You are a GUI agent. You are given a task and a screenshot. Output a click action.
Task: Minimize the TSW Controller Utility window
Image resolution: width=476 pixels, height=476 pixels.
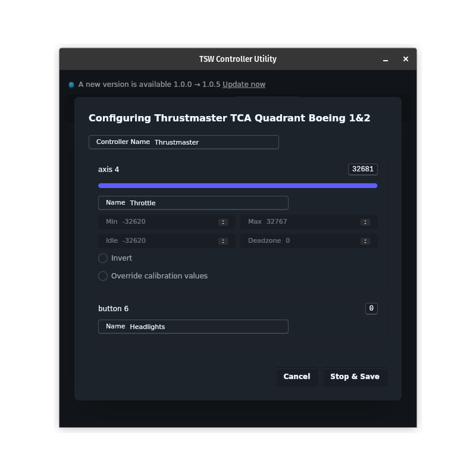pos(386,59)
